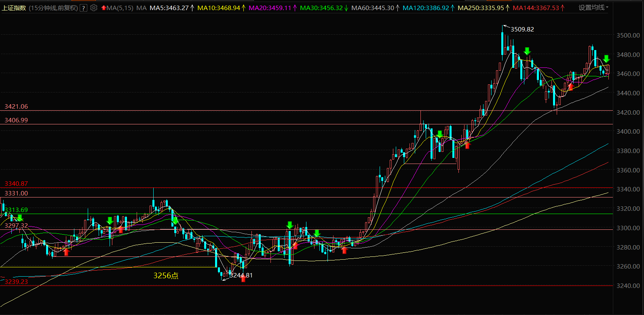
Task: Select the 3331.00 line label
Action: coord(16,193)
